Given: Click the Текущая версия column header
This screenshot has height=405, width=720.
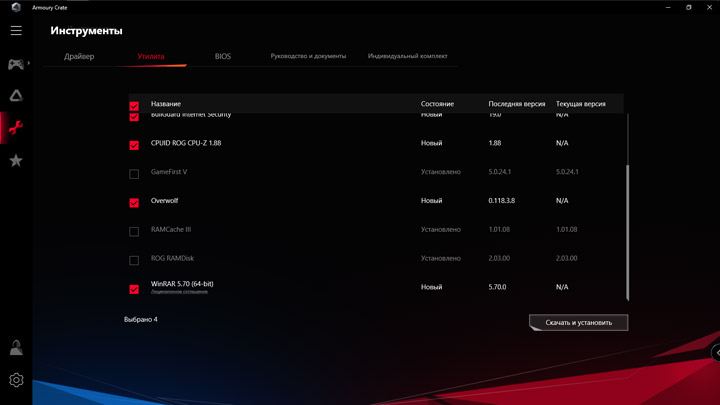Looking at the screenshot, I should click(580, 104).
